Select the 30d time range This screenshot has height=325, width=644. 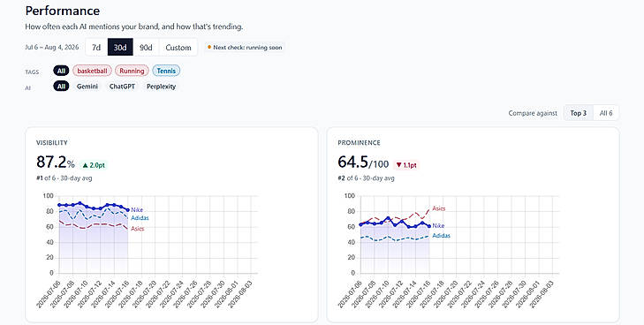pos(120,47)
